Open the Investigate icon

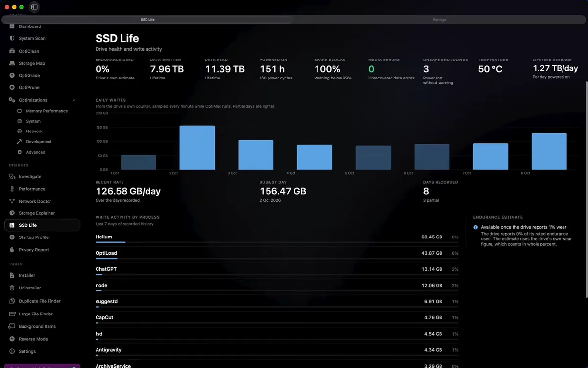point(12,177)
